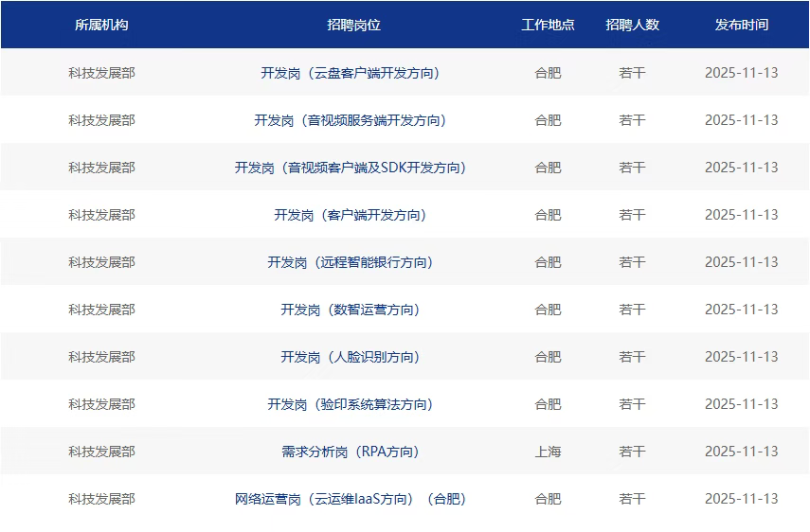Select the 工作地点 column header
The width and height of the screenshot is (810, 532).
click(548, 25)
